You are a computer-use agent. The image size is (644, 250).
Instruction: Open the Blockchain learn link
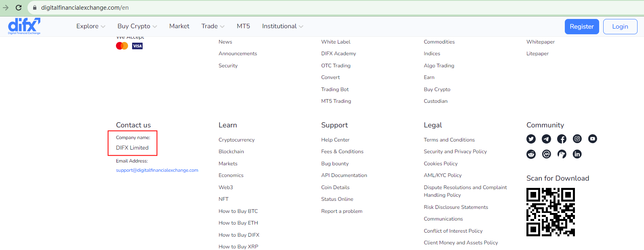(x=231, y=152)
